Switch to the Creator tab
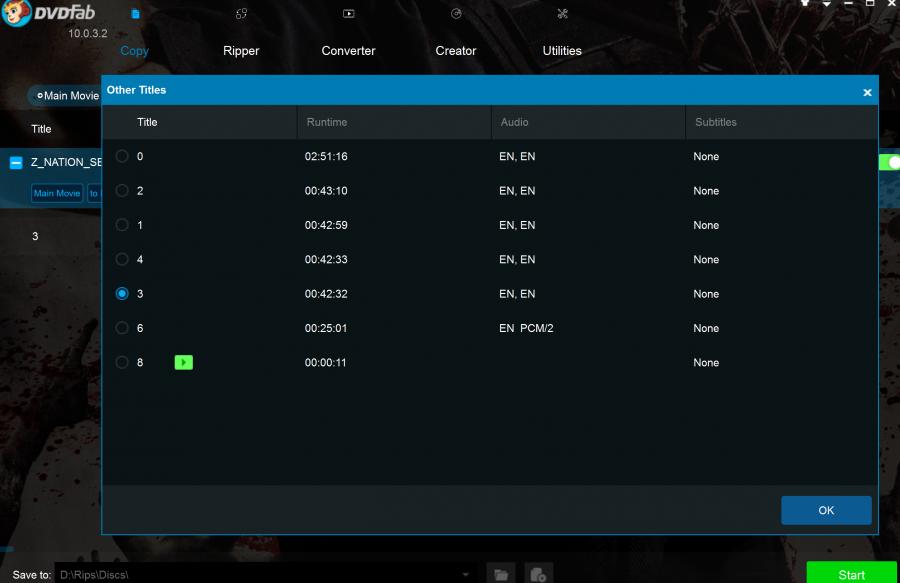Viewport: 900px width, 583px height. pyautogui.click(x=456, y=50)
